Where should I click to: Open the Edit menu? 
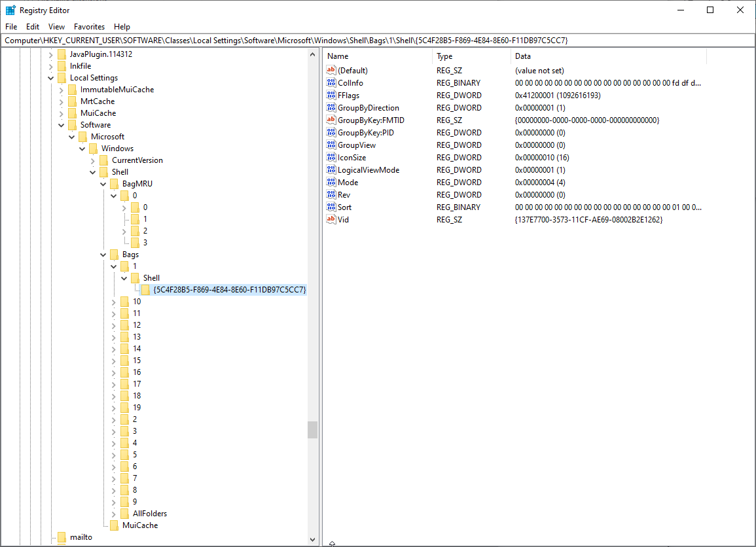pyautogui.click(x=33, y=27)
